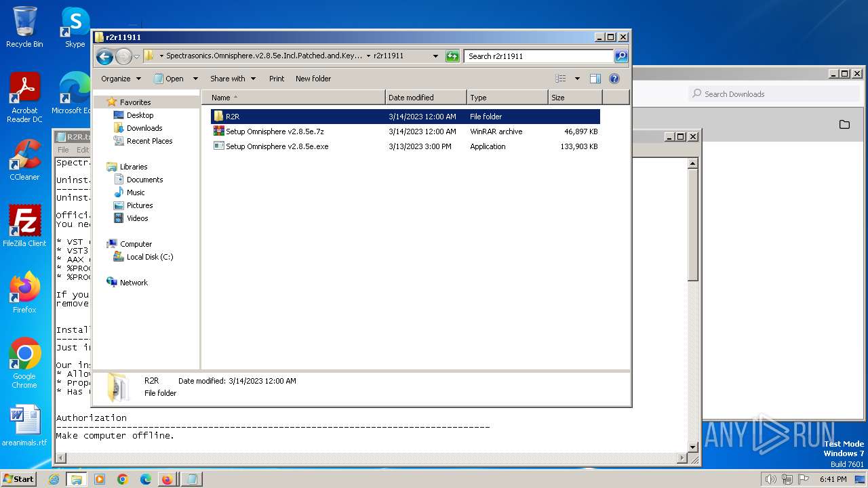This screenshot has height=488, width=868.
Task: Open the Share with menu
Action: tap(233, 79)
